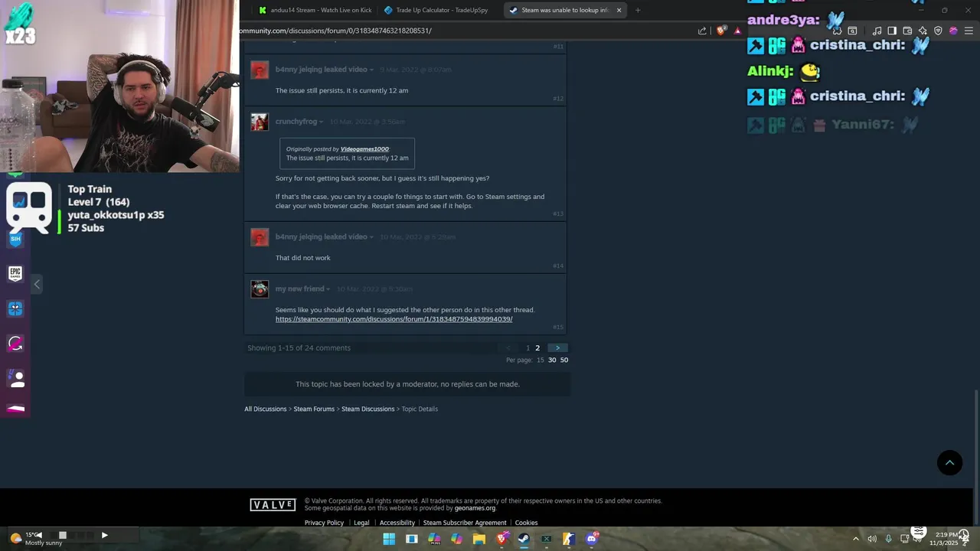Viewport: 980px width, 551px height.
Task: Open All Discussions breadcrumb
Action: tap(266, 409)
